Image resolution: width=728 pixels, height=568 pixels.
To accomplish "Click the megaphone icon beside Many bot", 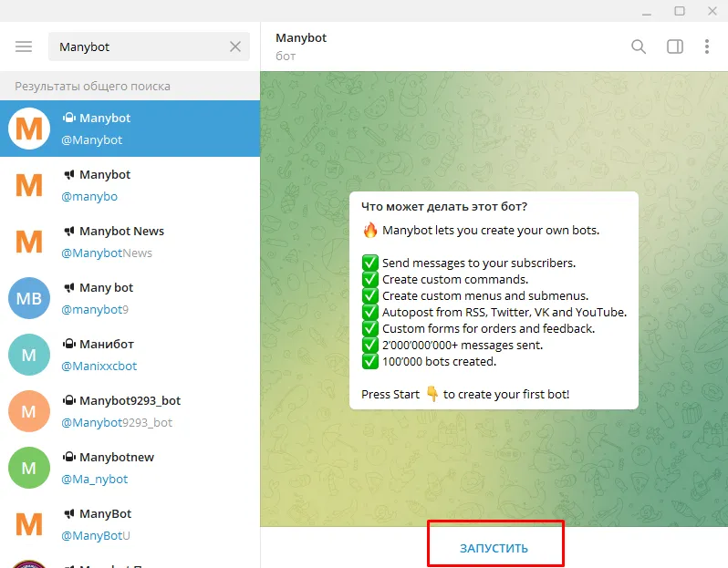I will point(69,288).
